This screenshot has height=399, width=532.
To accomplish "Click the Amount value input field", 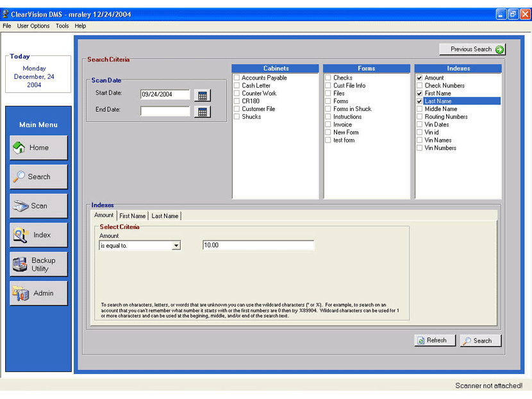I will (258, 246).
